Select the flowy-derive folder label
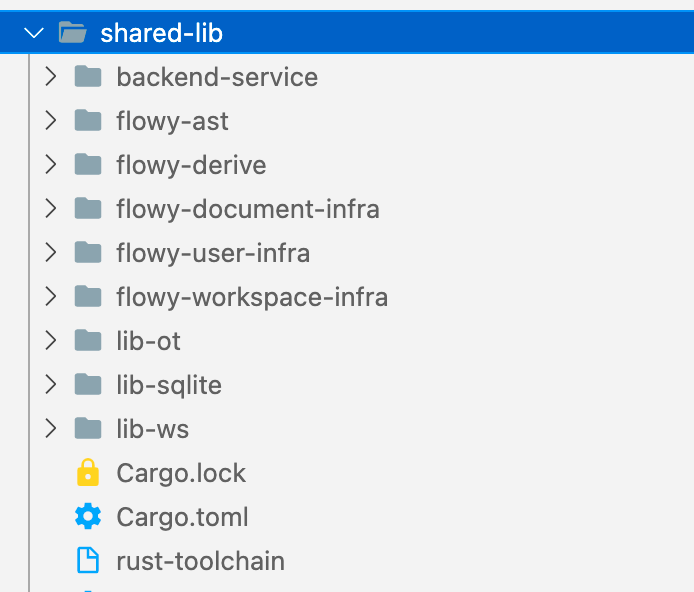Viewport: 694px width, 592px height. (191, 165)
